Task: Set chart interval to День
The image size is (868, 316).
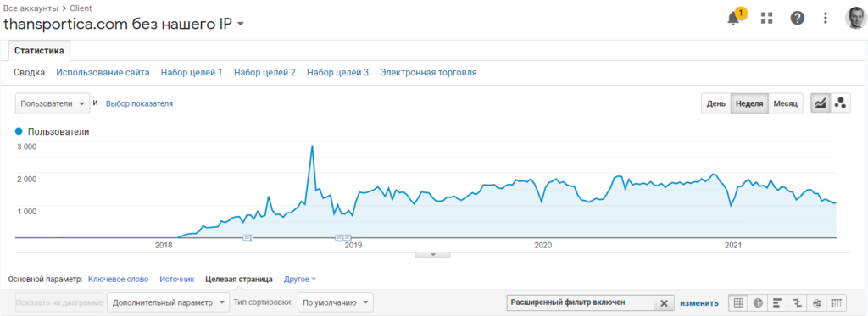Action: pyautogui.click(x=715, y=103)
